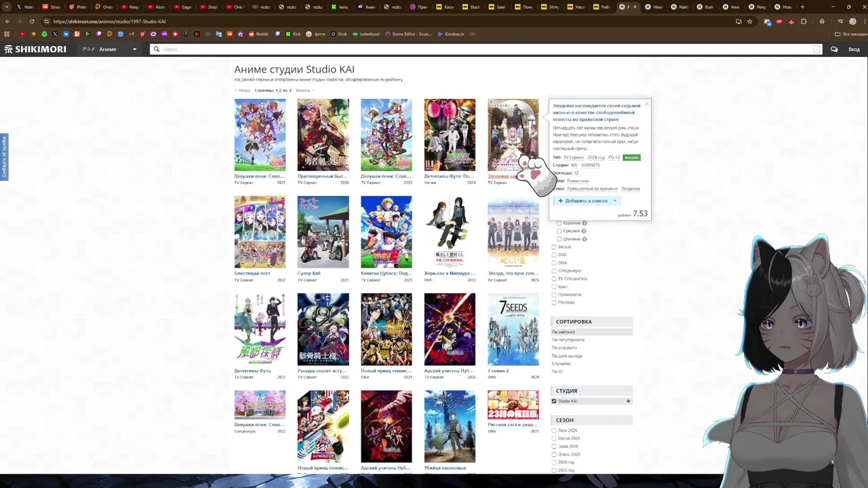Viewport: 868px width, 488px height.
Task: Open a new browser tab with plus
Action: 803,7
